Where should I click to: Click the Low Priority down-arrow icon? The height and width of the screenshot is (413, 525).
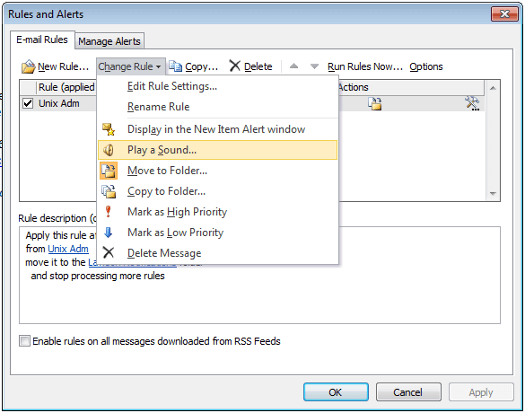pos(108,232)
